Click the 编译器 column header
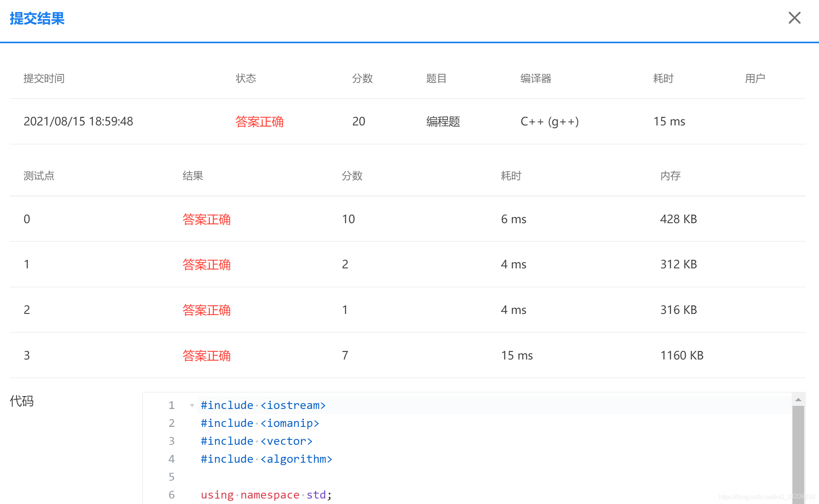The image size is (819, 504). 536,79
